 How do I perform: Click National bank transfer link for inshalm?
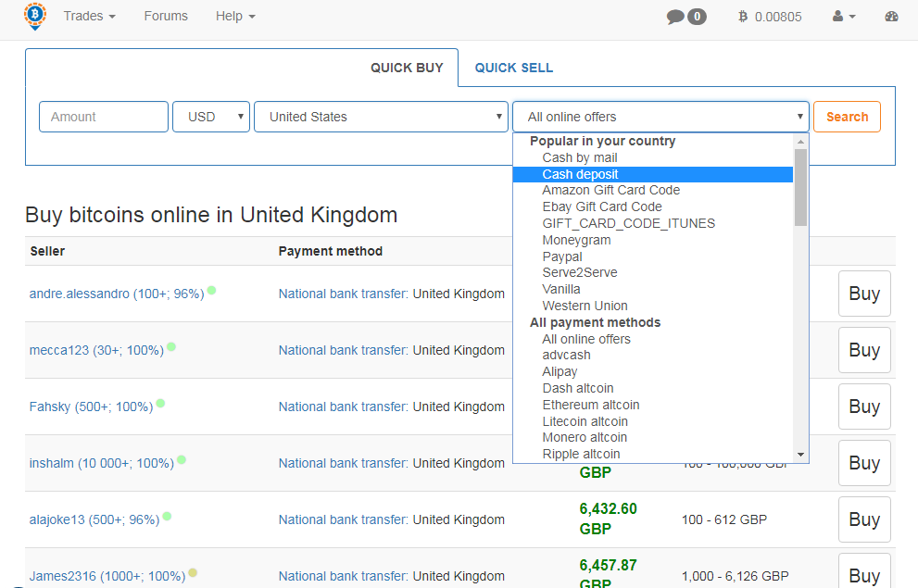[x=343, y=463]
